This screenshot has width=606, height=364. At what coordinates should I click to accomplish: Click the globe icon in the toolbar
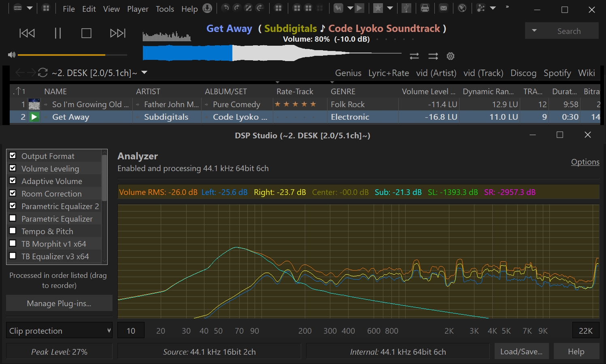462,8
